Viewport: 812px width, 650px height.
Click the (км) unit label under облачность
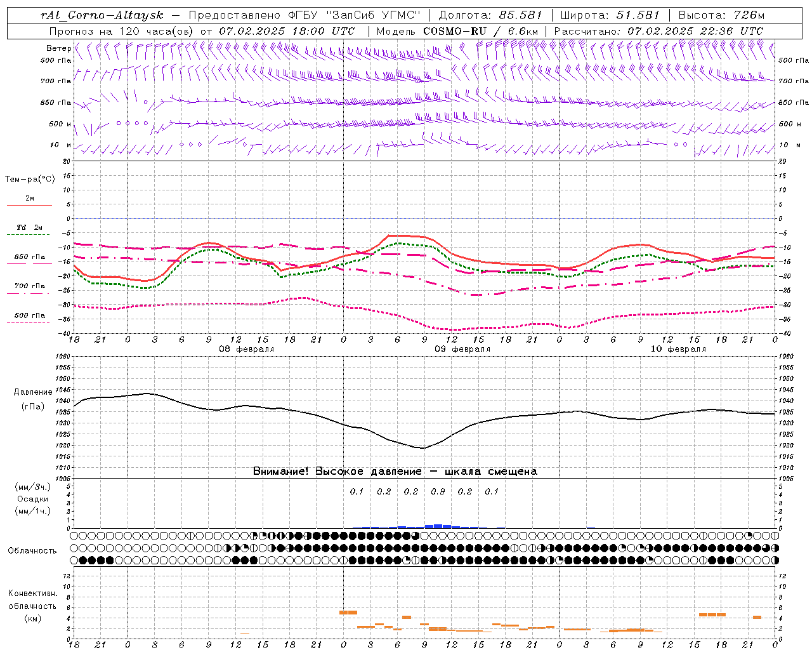[x=33, y=618]
